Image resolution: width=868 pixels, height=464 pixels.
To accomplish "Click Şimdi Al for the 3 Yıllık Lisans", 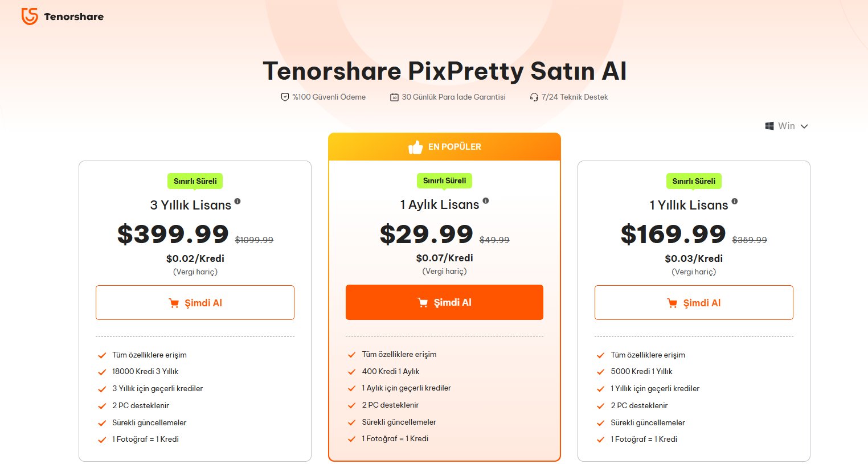I will (x=195, y=302).
